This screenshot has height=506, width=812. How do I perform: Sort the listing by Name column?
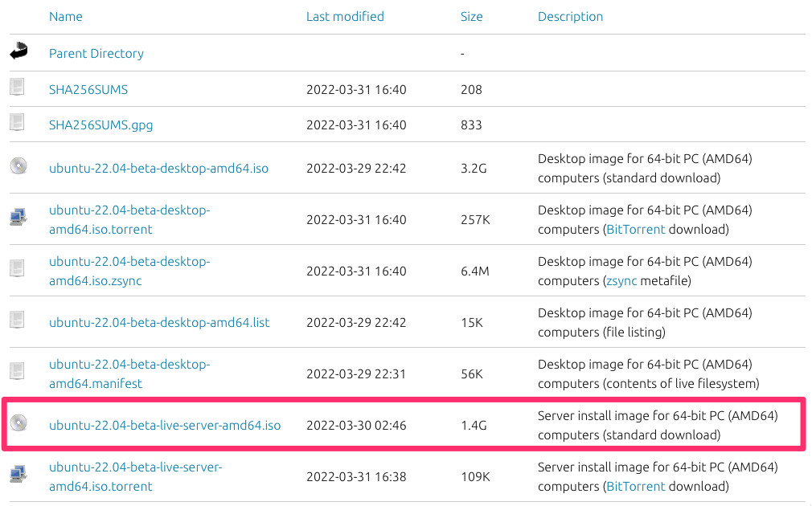pyautogui.click(x=66, y=17)
